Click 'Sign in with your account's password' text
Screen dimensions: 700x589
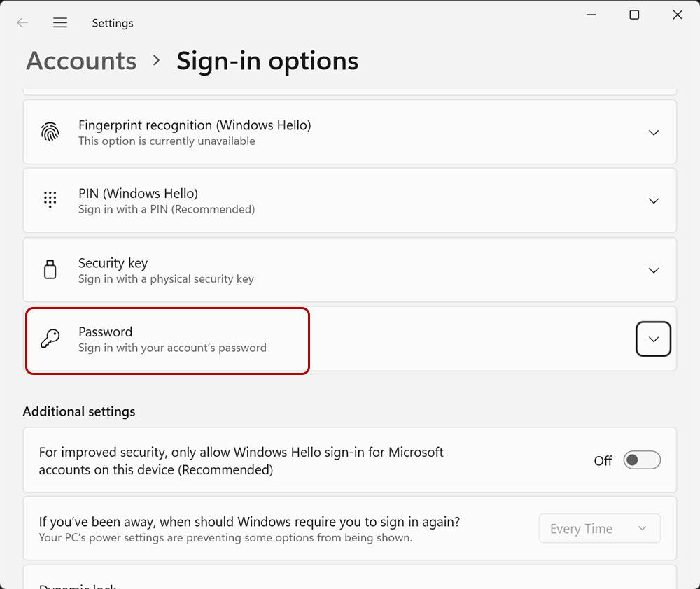point(172,348)
